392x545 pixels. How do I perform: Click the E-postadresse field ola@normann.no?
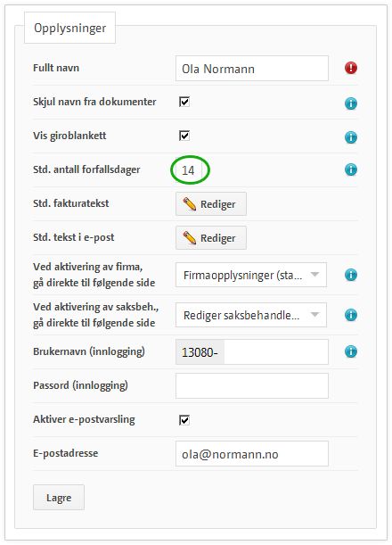[252, 454]
